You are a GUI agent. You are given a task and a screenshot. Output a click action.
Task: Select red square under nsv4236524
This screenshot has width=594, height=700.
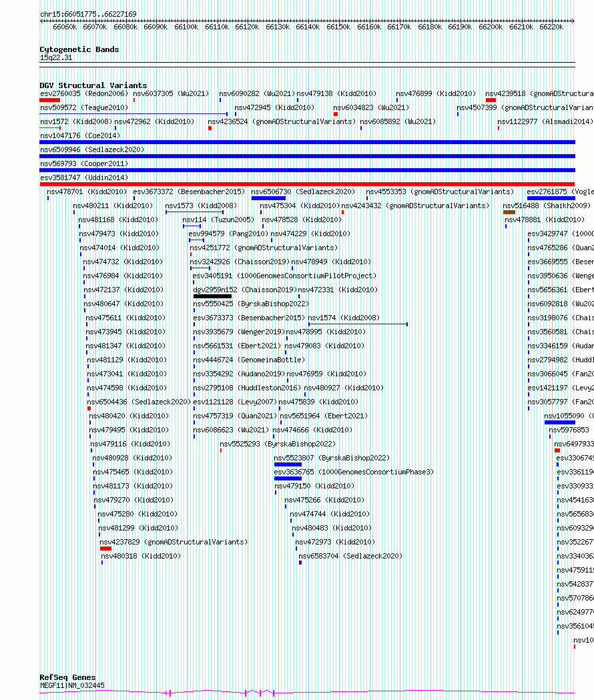tap(210, 128)
